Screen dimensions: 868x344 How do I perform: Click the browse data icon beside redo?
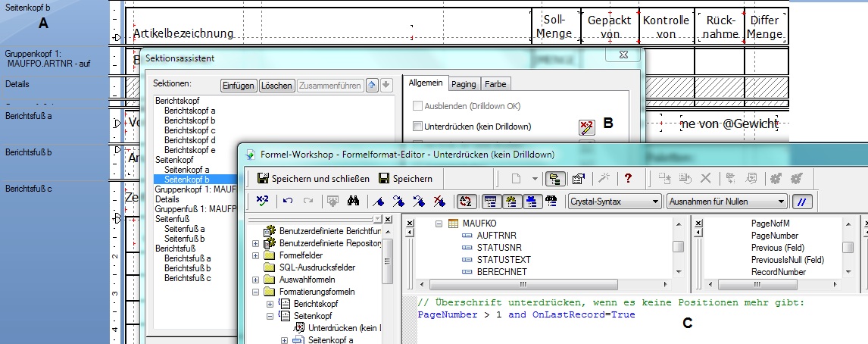coord(333,201)
